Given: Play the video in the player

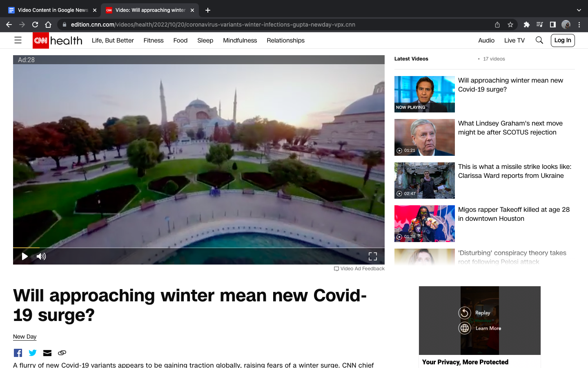Looking at the screenshot, I should [x=24, y=256].
